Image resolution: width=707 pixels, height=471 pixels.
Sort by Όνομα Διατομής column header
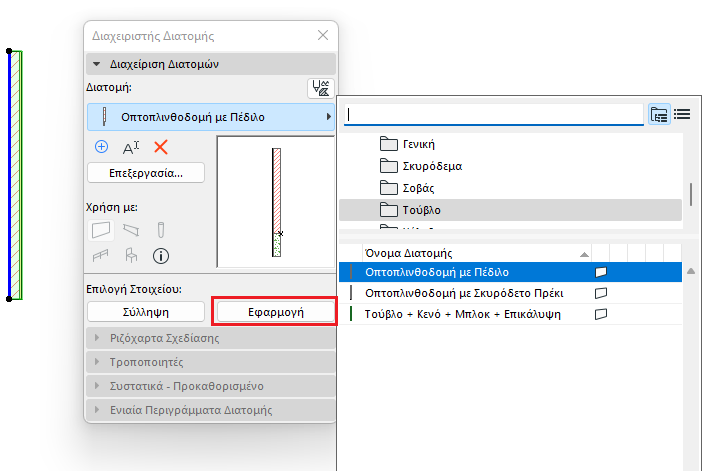[x=477, y=253]
